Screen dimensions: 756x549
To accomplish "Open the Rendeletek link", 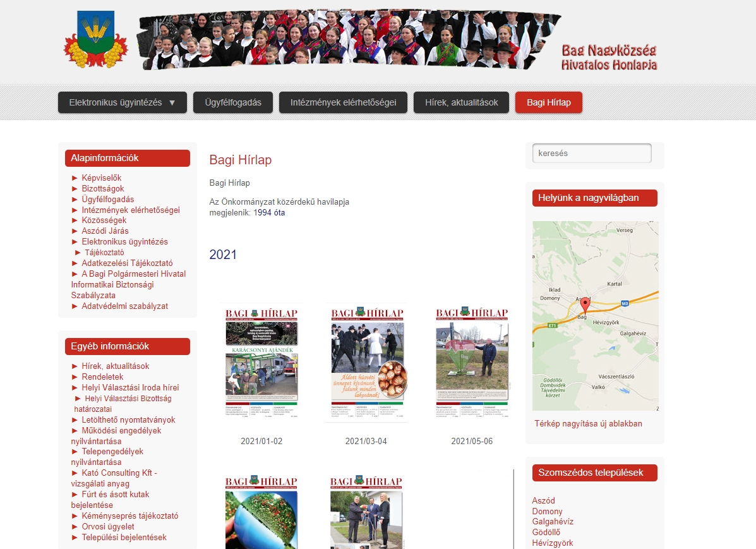I will tap(103, 377).
